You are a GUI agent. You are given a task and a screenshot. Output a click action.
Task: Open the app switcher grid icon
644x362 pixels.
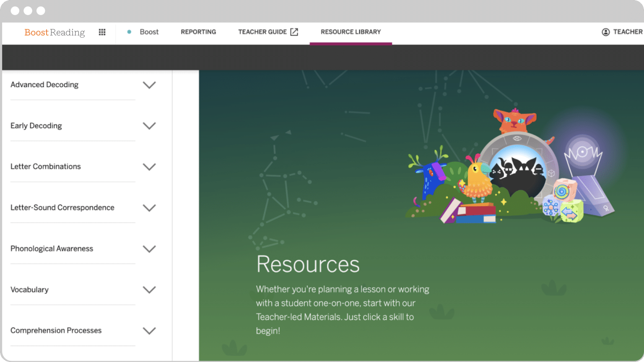(x=102, y=32)
